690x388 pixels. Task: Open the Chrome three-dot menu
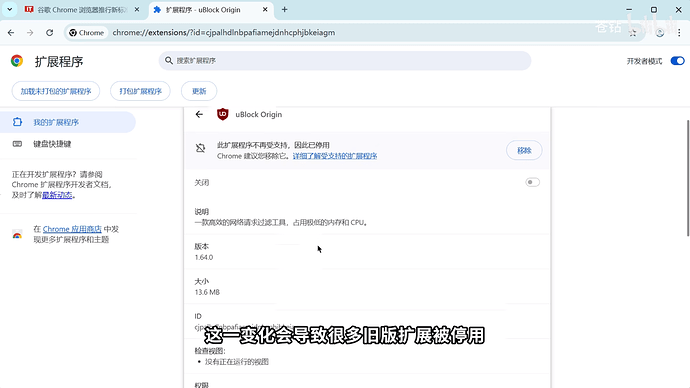tap(679, 33)
